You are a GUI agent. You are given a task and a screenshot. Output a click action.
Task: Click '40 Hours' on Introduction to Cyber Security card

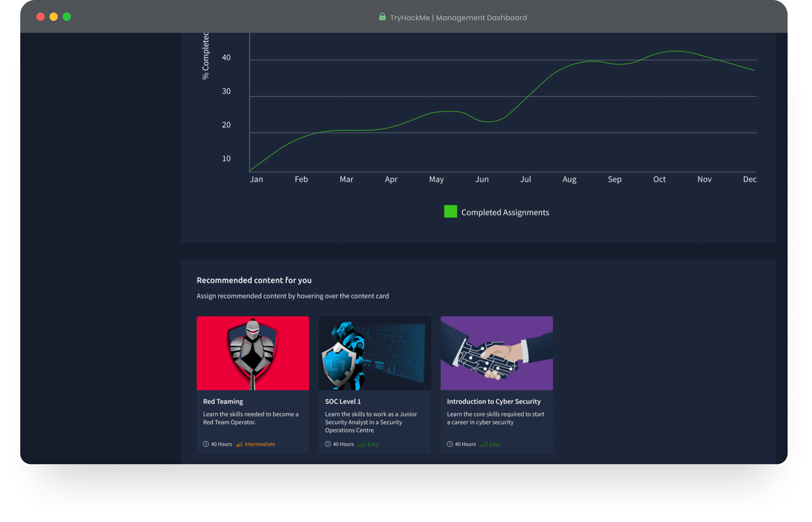coord(465,444)
